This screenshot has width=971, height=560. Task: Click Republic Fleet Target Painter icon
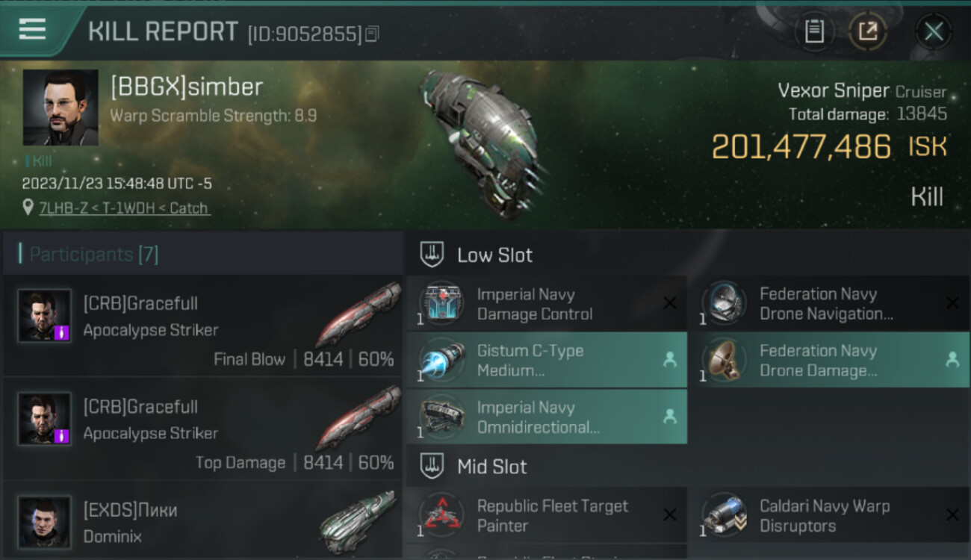pos(441,516)
